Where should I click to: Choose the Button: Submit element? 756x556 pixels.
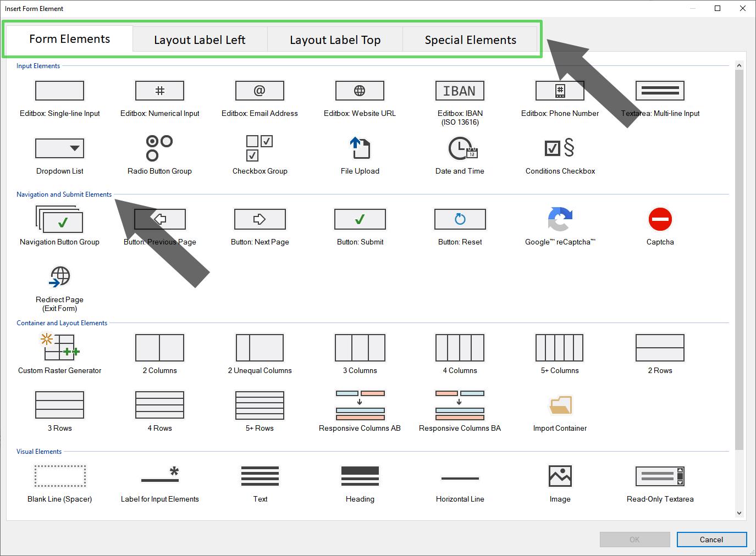click(x=360, y=226)
